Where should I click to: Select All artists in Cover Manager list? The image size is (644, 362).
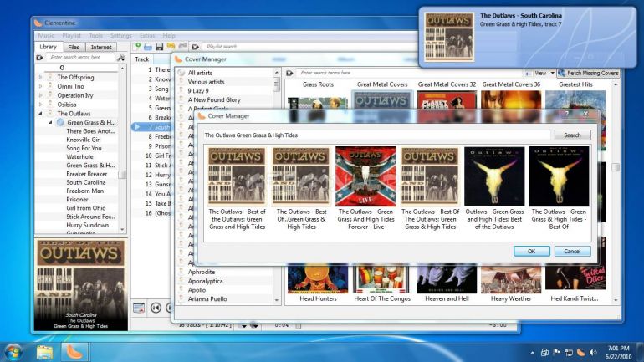[200, 73]
